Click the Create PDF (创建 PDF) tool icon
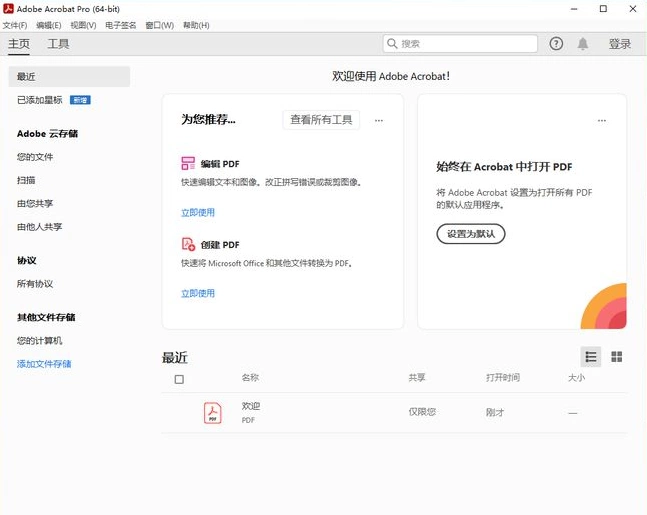The image size is (647, 515). pyautogui.click(x=188, y=244)
